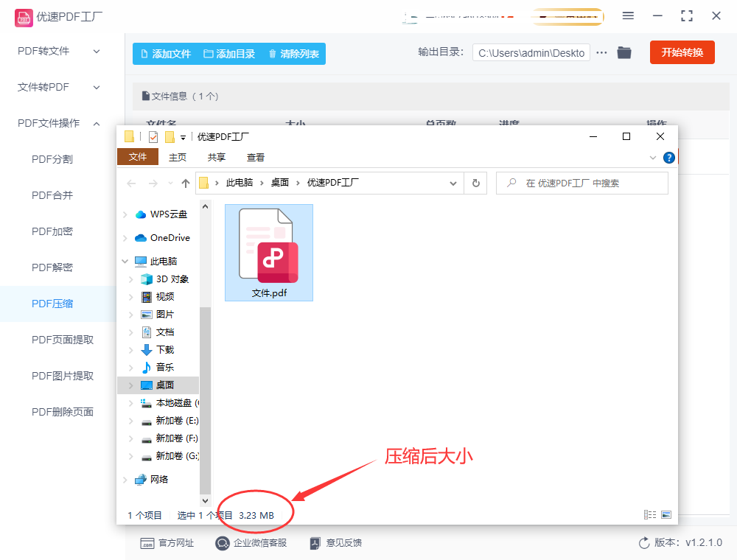Screen dimensions: 737x560
Task: Click the 下载 download arrow icon
Action: 147,350
